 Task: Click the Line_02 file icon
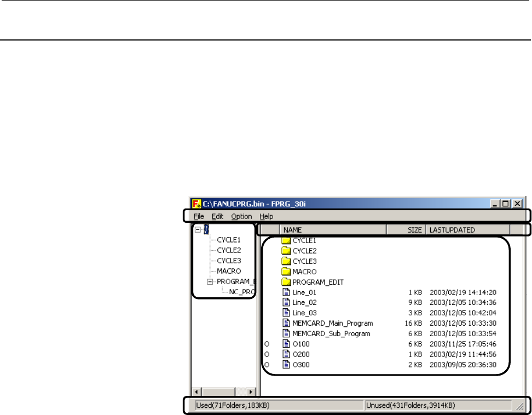pyautogui.click(x=286, y=302)
